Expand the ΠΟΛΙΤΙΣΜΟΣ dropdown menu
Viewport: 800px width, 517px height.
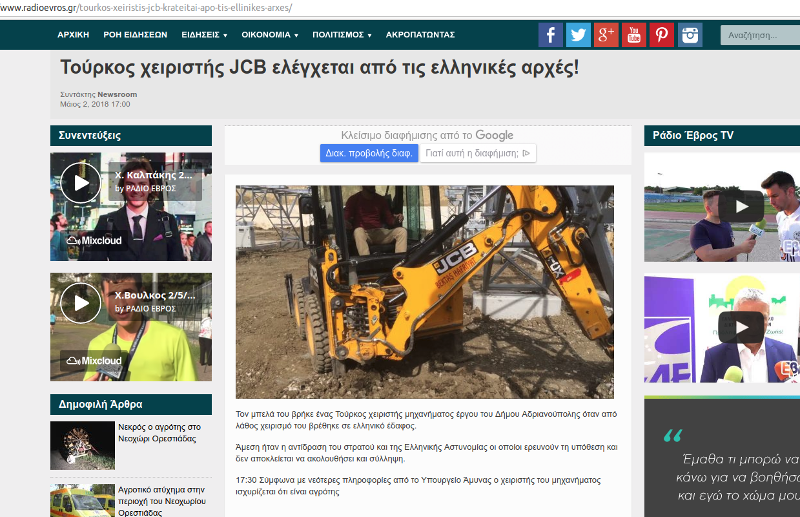[342, 35]
